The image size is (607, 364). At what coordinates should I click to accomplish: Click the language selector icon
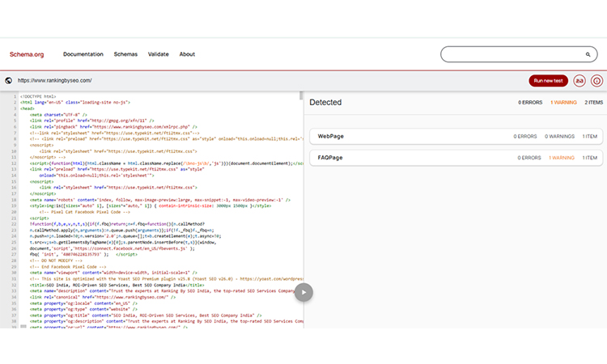(x=579, y=81)
